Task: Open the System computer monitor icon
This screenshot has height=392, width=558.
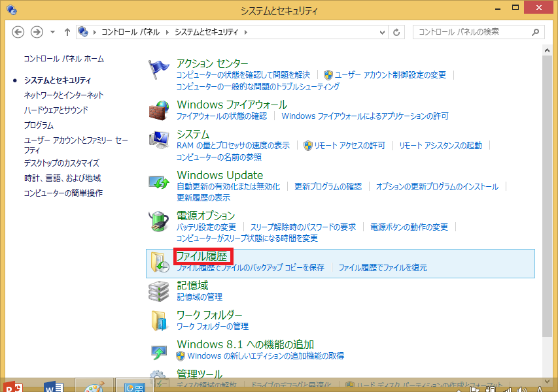Action: click(x=159, y=140)
